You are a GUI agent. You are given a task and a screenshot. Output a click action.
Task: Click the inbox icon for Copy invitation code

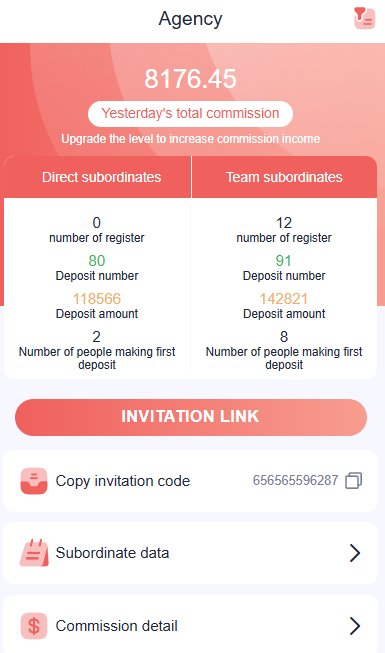(x=34, y=481)
